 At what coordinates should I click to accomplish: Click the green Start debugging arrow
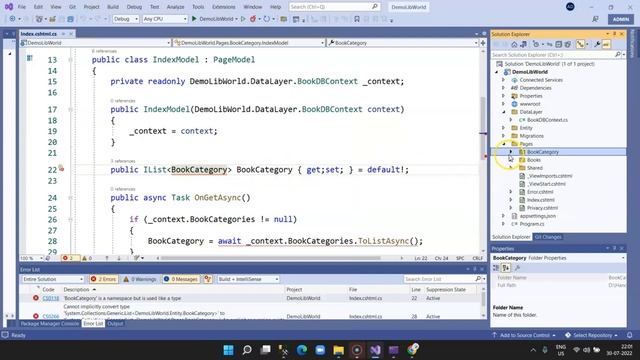click(x=194, y=19)
